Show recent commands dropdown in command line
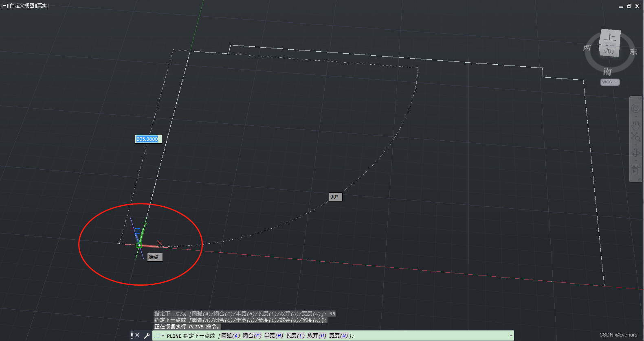The width and height of the screenshot is (644, 341). (163, 336)
